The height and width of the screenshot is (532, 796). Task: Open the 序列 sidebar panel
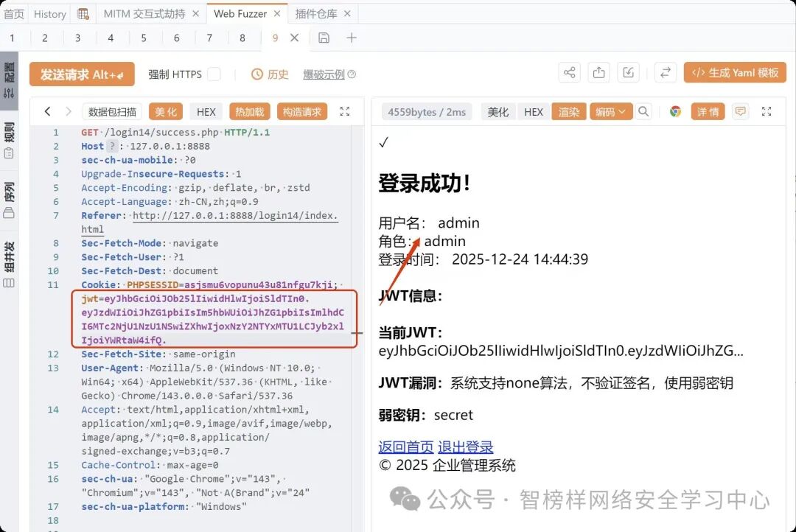click(x=9, y=200)
